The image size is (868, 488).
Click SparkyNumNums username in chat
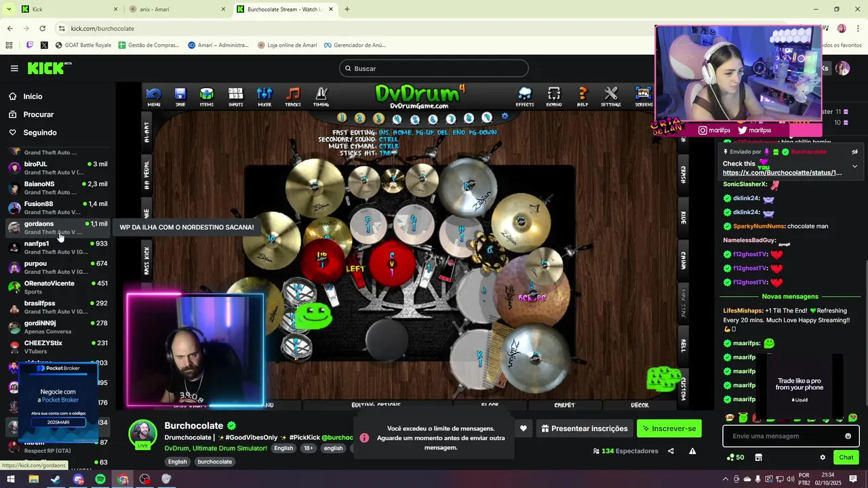pos(758,226)
